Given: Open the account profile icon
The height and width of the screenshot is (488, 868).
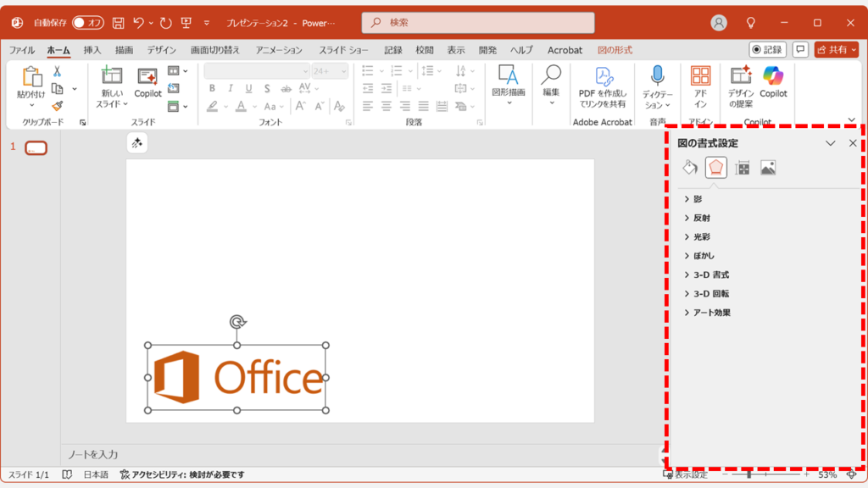Looking at the screenshot, I should click(719, 23).
